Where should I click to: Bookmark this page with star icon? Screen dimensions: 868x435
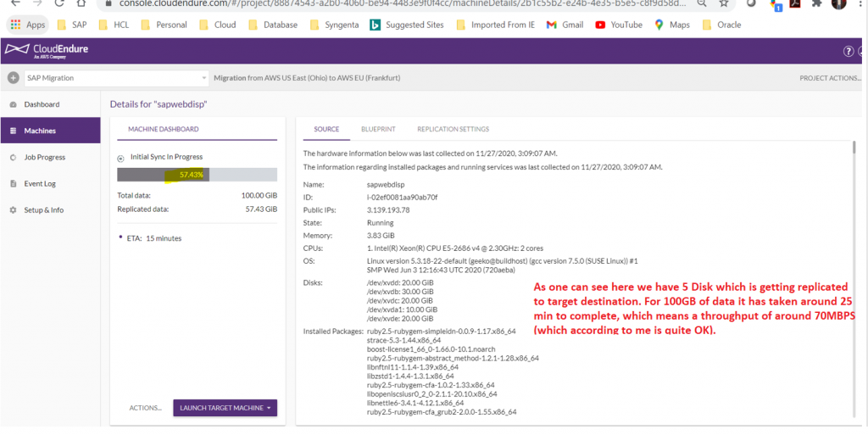724,3
